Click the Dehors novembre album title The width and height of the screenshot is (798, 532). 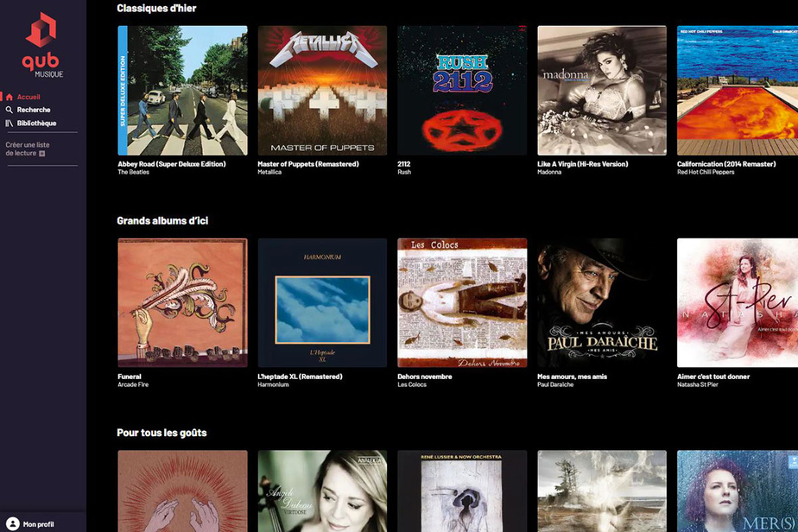[424, 377]
